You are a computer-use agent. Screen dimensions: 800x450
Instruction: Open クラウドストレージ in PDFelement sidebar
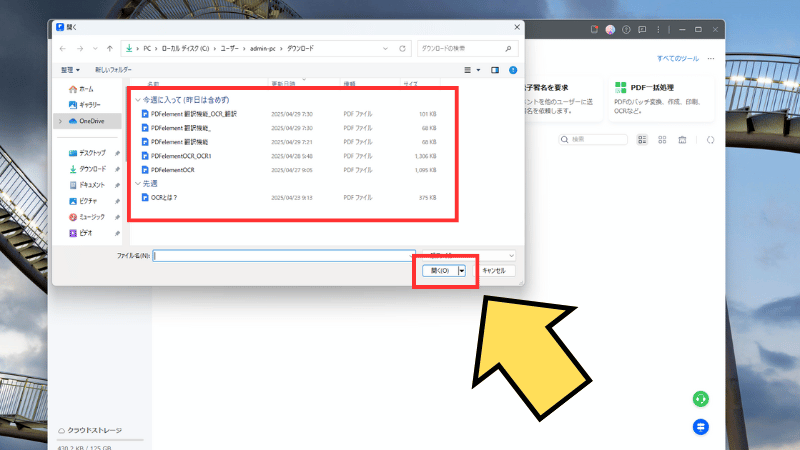pos(90,431)
